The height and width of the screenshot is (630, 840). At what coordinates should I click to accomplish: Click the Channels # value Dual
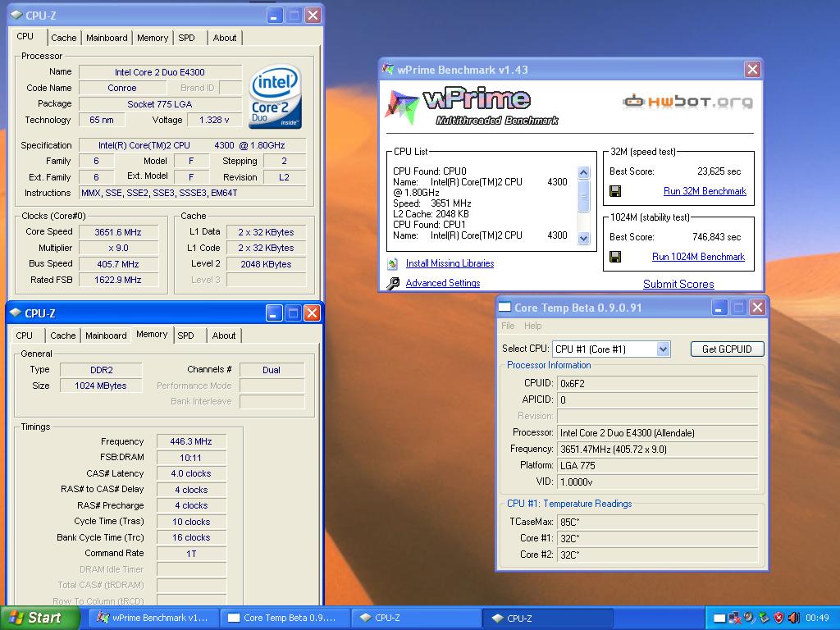coord(272,370)
